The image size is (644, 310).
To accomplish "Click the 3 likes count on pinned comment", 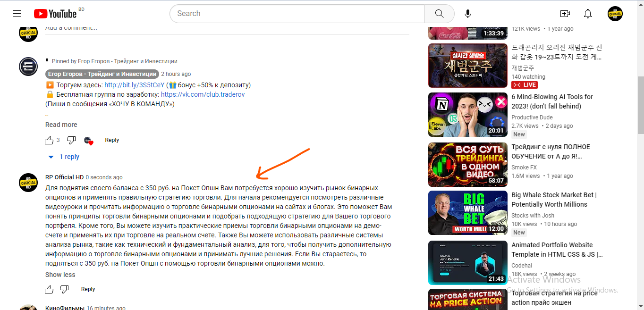I will (58, 140).
